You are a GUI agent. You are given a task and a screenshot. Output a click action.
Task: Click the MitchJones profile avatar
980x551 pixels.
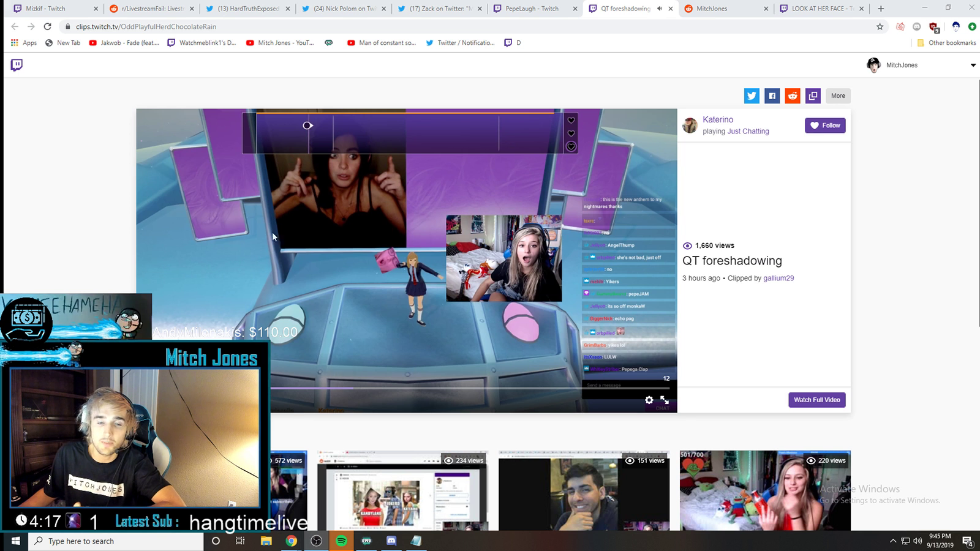873,65
